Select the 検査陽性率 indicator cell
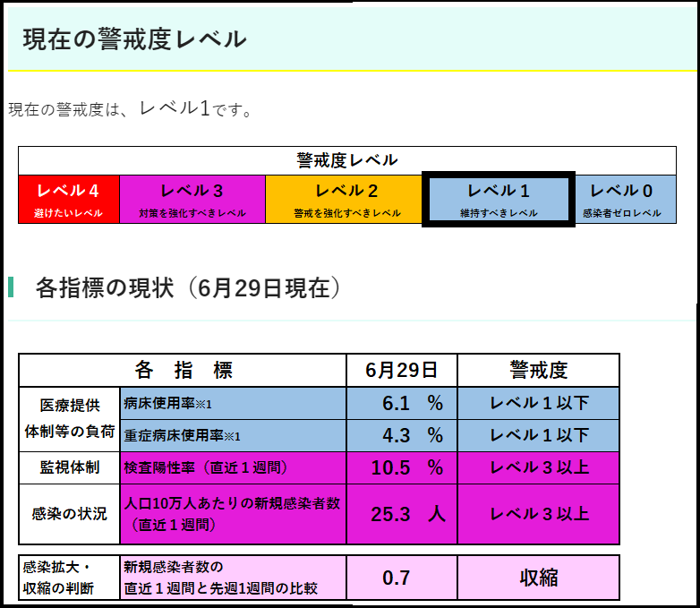 [x=233, y=468]
